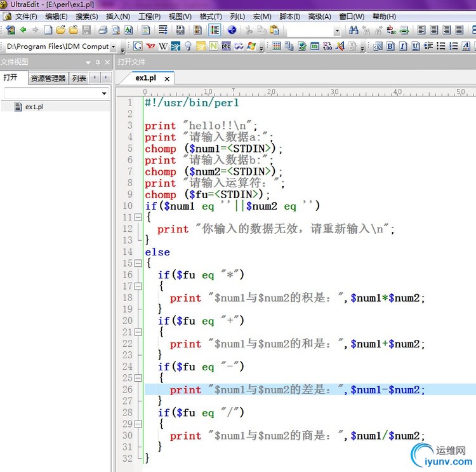
Task: Toggle the italic I formatting button
Action: point(403,46)
